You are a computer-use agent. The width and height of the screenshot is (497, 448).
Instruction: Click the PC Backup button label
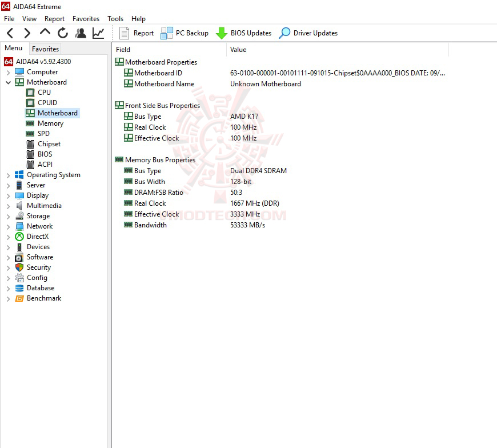coord(192,33)
